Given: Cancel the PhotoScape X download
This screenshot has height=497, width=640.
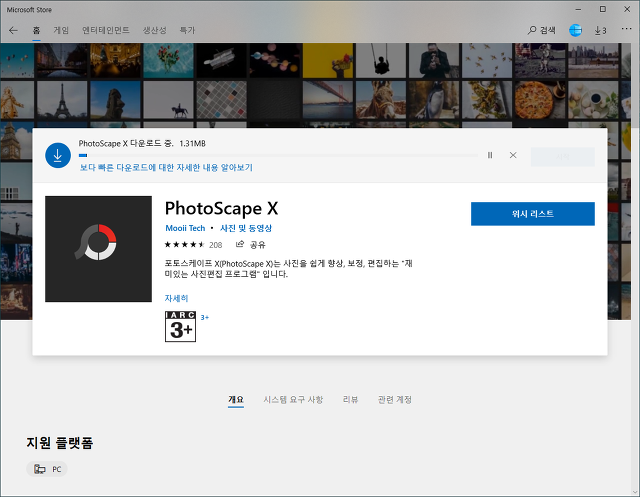Looking at the screenshot, I should pos(513,155).
